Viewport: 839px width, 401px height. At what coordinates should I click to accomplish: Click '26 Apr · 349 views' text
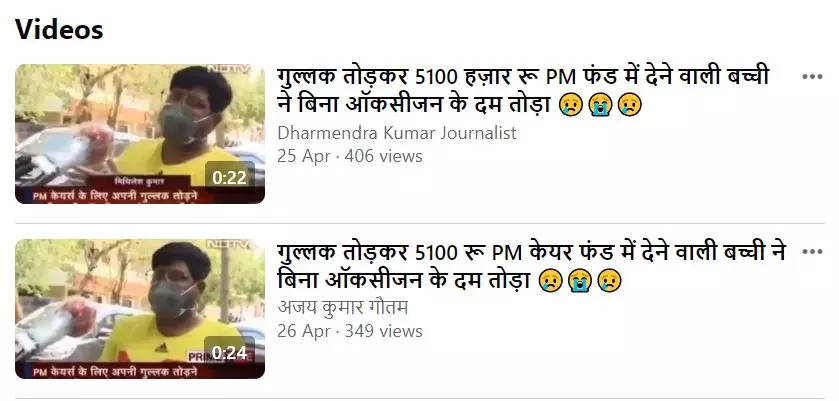(x=349, y=331)
